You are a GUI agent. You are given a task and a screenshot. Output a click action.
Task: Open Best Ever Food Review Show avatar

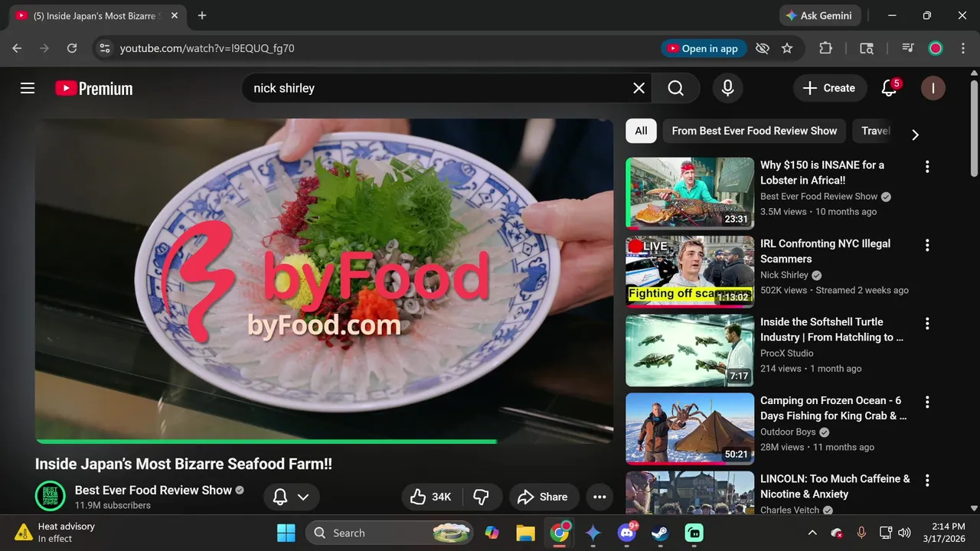pyautogui.click(x=50, y=497)
